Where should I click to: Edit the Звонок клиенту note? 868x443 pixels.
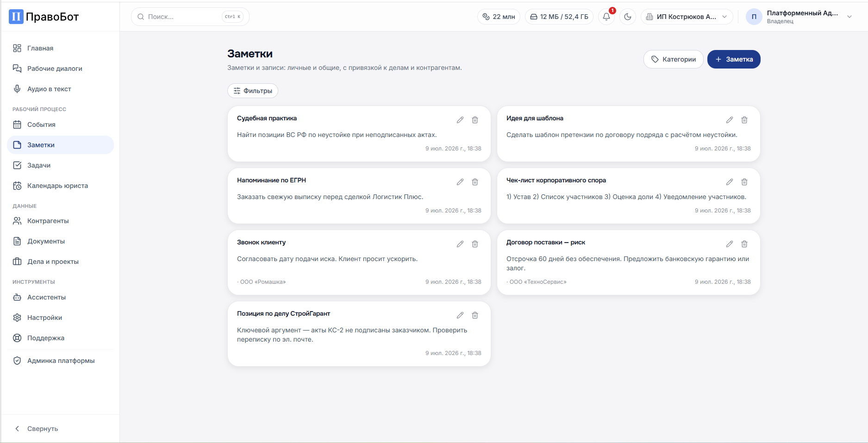pyautogui.click(x=460, y=244)
